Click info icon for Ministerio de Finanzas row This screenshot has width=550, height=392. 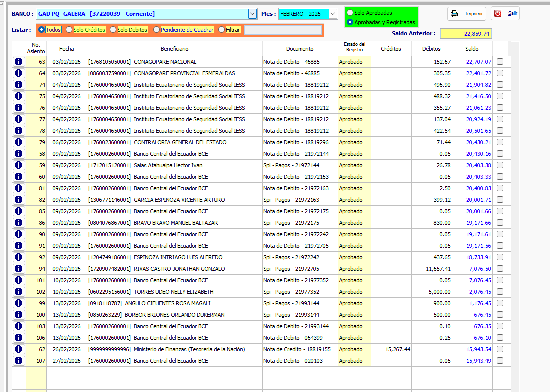point(19,349)
